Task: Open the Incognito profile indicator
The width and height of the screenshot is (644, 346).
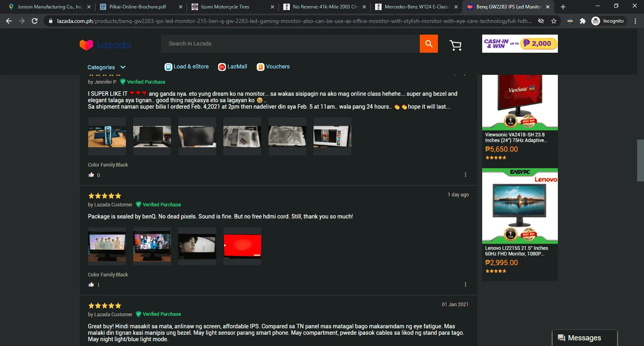Action: point(608,21)
